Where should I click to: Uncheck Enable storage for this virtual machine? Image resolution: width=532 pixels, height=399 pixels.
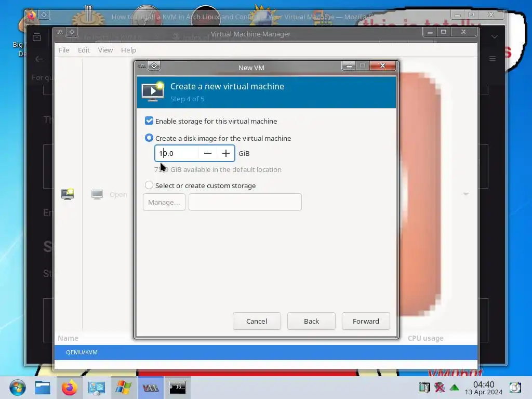pyautogui.click(x=149, y=121)
